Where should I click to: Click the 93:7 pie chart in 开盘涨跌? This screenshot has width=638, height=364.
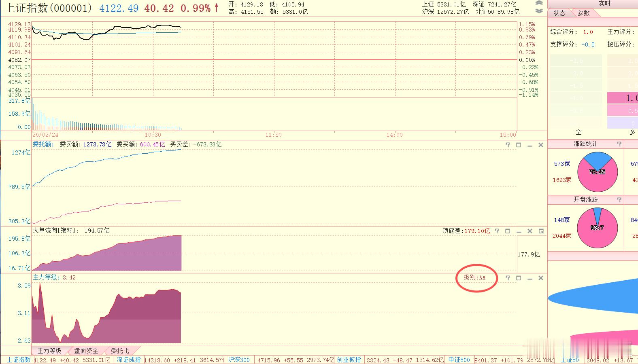(x=598, y=228)
